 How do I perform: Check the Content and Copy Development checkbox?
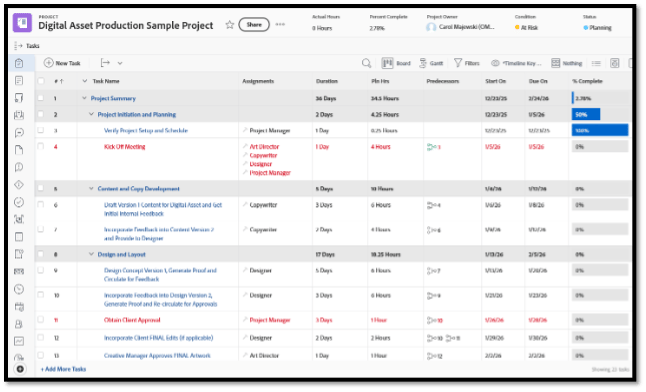(41, 188)
